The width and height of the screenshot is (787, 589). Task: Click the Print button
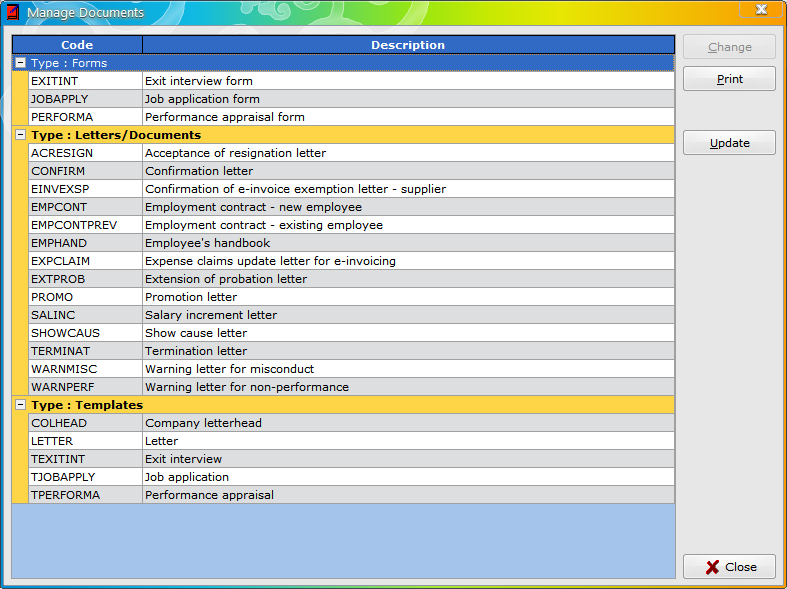[x=729, y=79]
